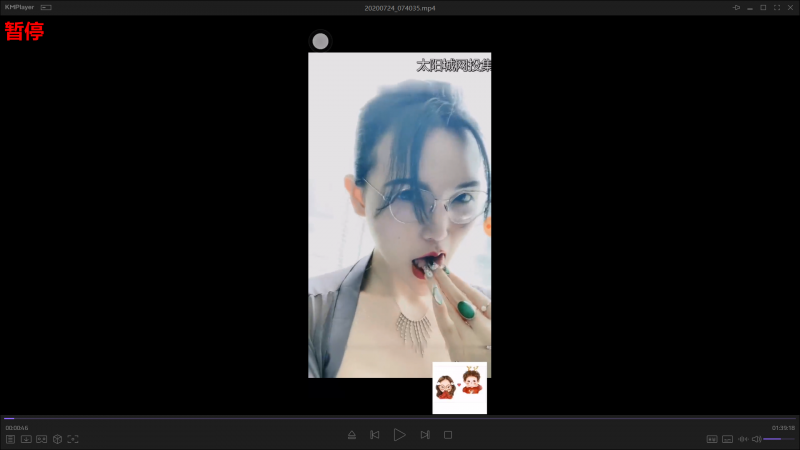Click the Play button
Image resolution: width=800 pixels, height=450 pixels.
[399, 435]
